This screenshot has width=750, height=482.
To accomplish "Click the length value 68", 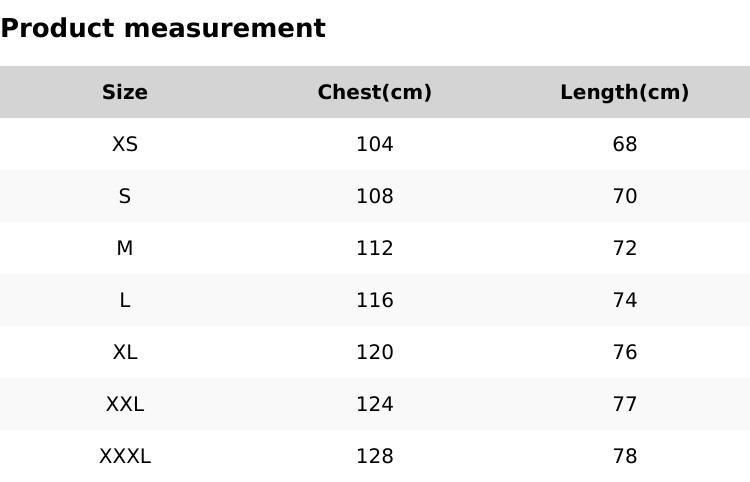I will [x=625, y=145].
